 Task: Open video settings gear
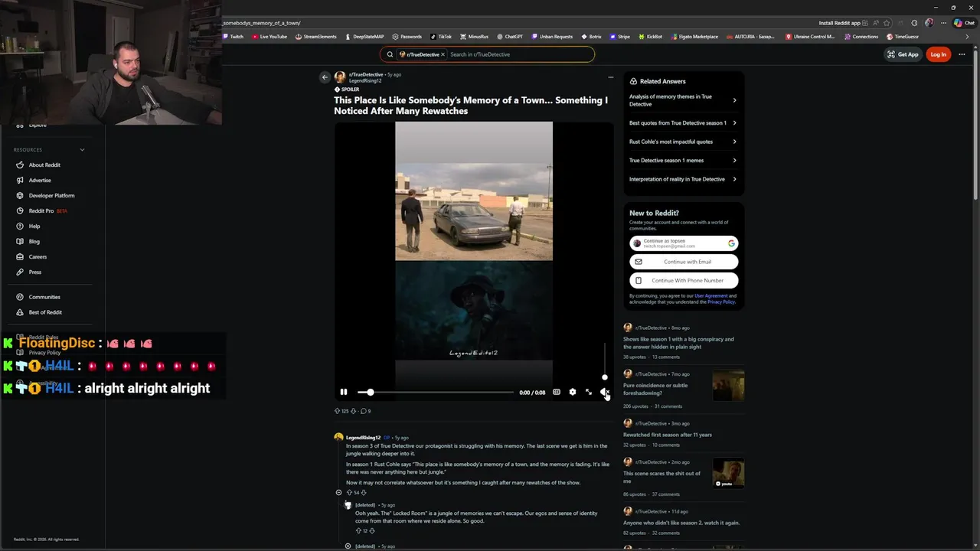(573, 392)
